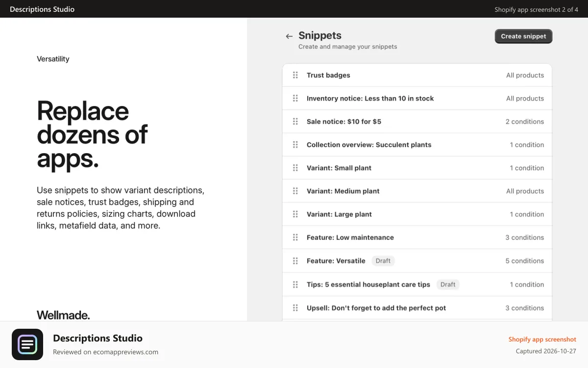
Task: Click Descriptions Studio name in footer
Action: pyautogui.click(x=98, y=338)
